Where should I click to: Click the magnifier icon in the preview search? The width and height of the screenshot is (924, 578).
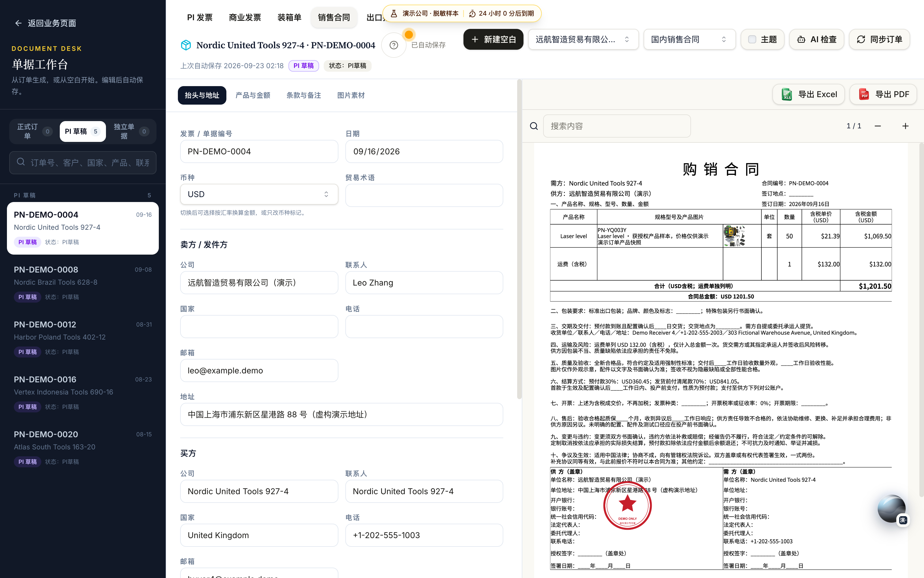click(x=534, y=126)
